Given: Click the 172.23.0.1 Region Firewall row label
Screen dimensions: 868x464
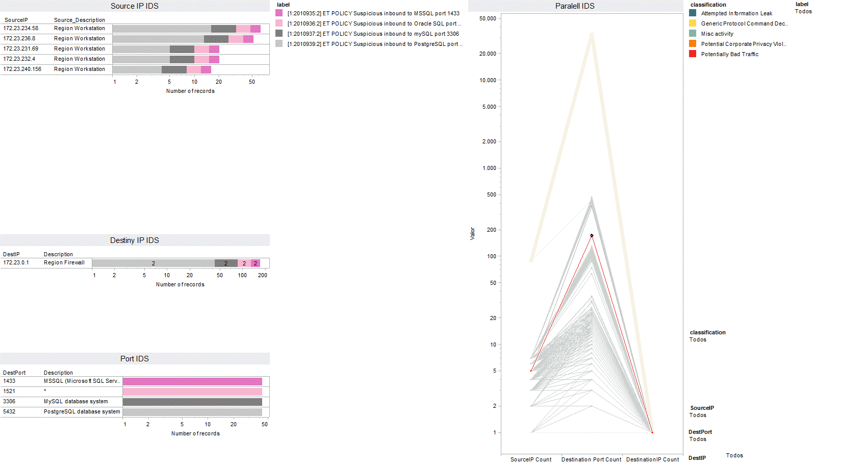Looking at the screenshot, I should [x=16, y=262].
